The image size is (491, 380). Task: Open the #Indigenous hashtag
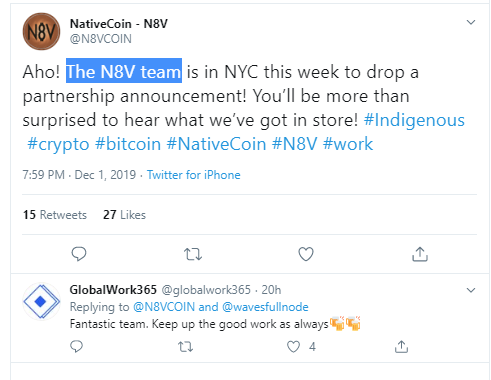(x=414, y=120)
